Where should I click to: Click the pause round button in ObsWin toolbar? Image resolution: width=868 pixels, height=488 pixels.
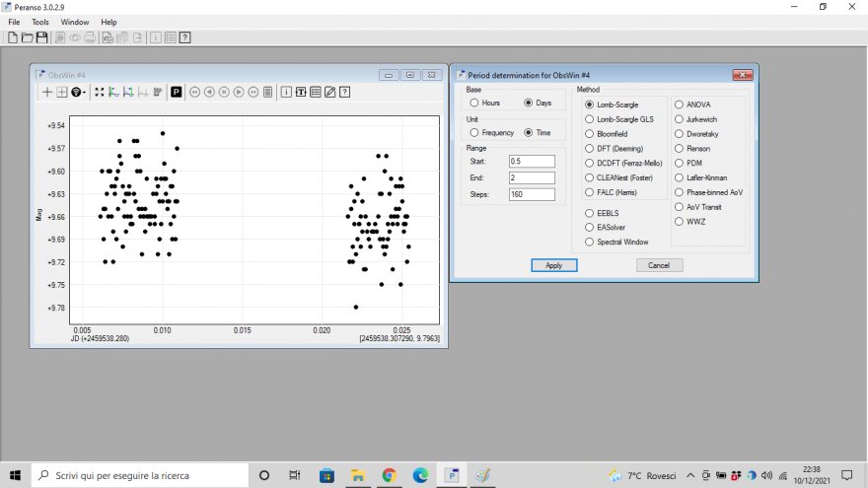tap(224, 92)
